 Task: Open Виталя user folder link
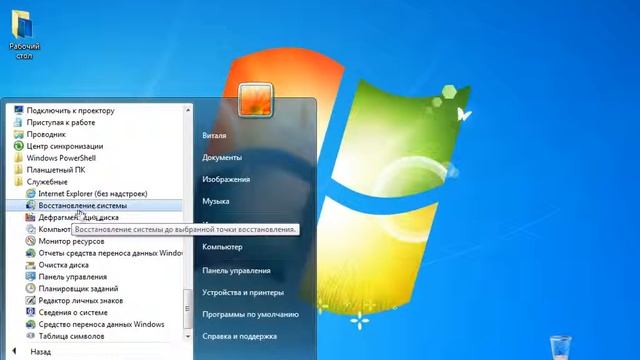[x=214, y=136]
